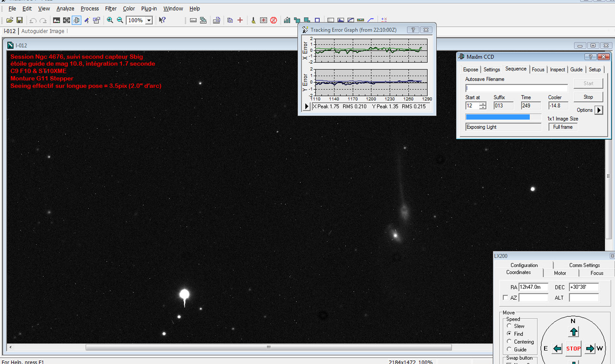Screen dimensions: 615x364
Task: Click the Stop button in MaxIm CCD
Action: point(588,97)
